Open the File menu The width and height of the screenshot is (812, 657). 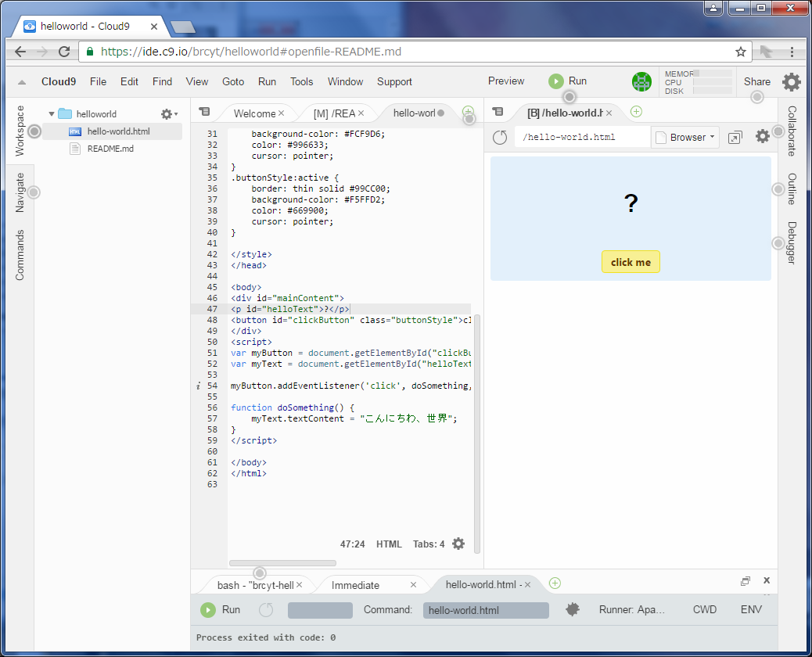tap(98, 82)
